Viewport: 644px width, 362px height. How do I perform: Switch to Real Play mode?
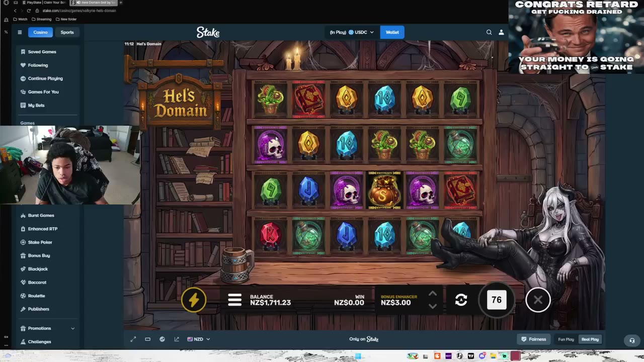(590, 339)
